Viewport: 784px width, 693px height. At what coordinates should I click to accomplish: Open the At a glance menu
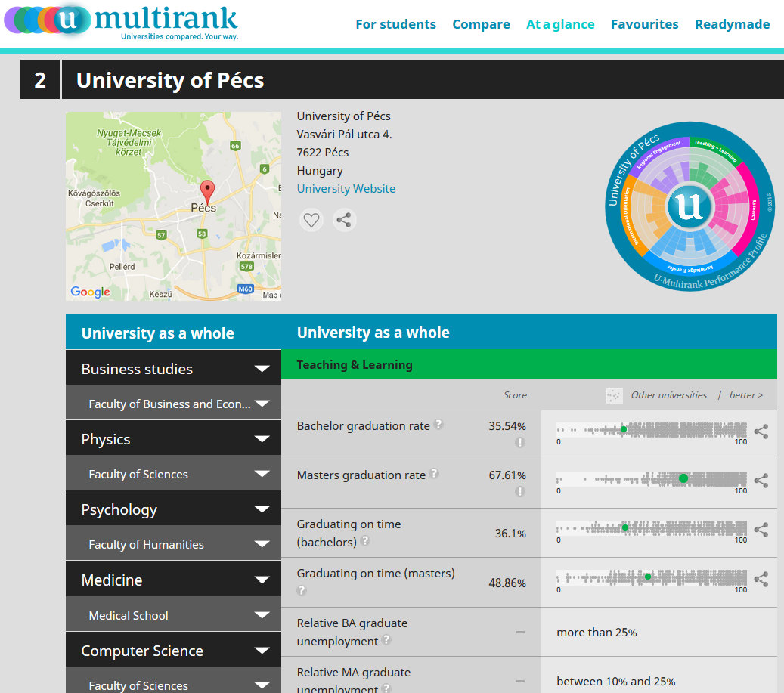560,24
